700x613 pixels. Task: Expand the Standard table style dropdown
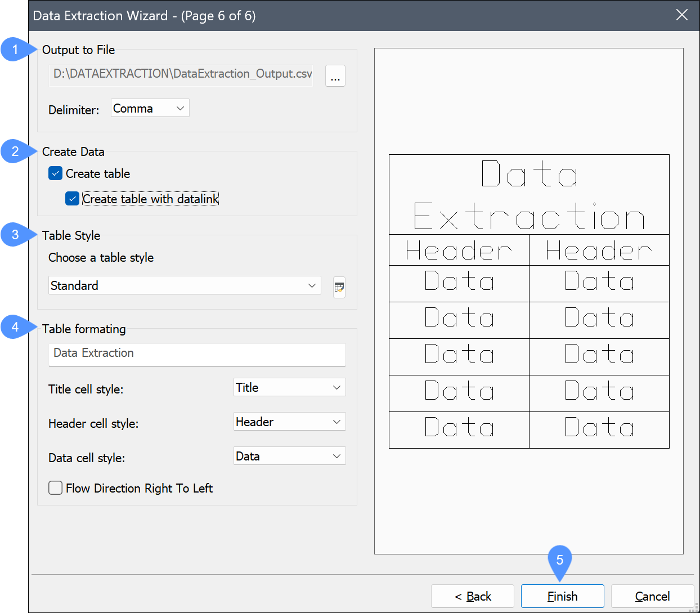point(185,285)
